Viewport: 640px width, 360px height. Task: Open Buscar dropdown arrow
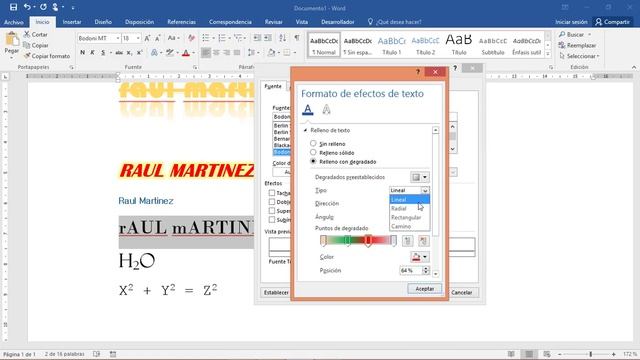[x=589, y=35]
